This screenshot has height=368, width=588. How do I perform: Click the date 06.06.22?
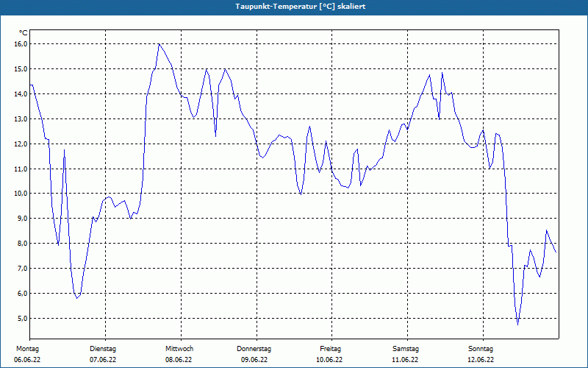27,360
